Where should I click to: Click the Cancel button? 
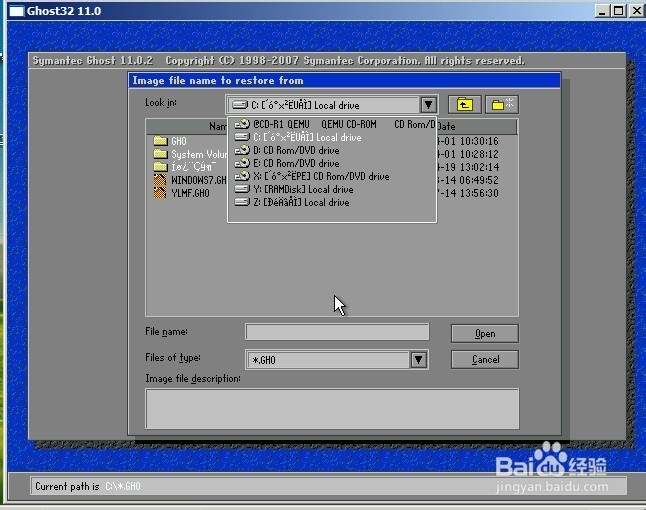pos(484,360)
